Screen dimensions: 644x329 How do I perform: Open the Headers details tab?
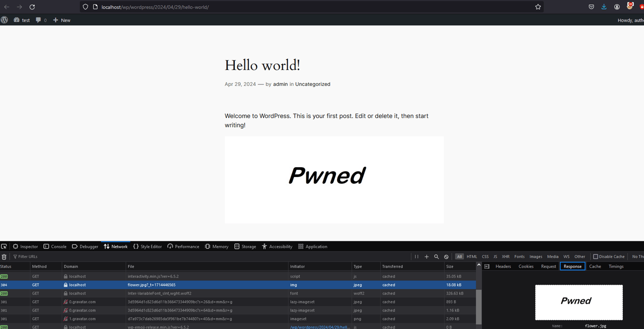tap(503, 267)
